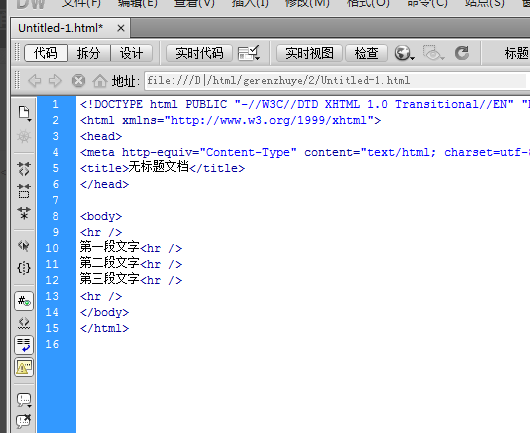
Task: Click the </html> tag on line 15
Action: tap(104, 329)
